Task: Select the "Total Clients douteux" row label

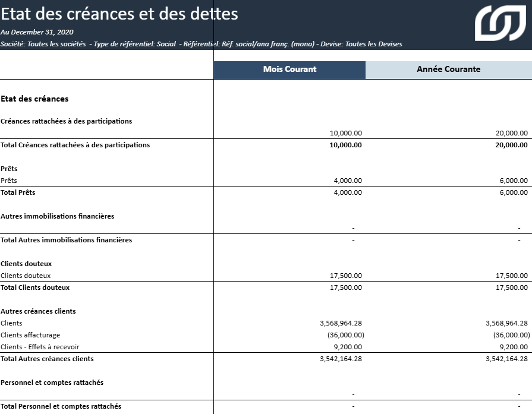Action: pyautogui.click(x=35, y=287)
